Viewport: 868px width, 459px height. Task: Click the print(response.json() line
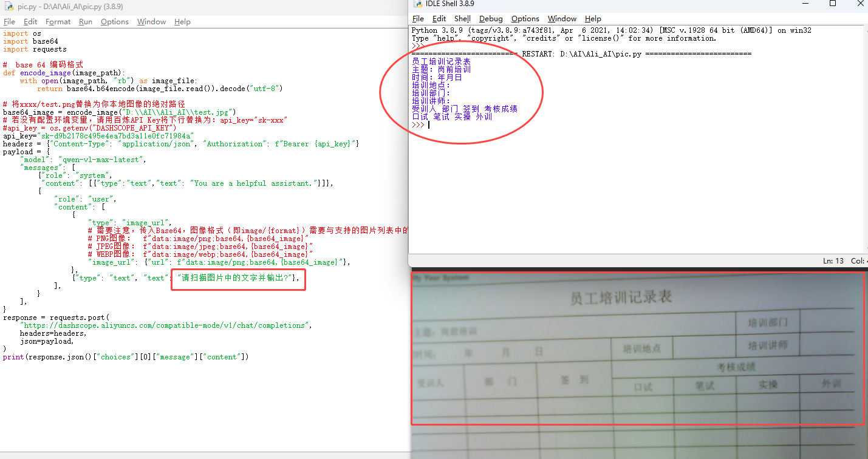126,357
